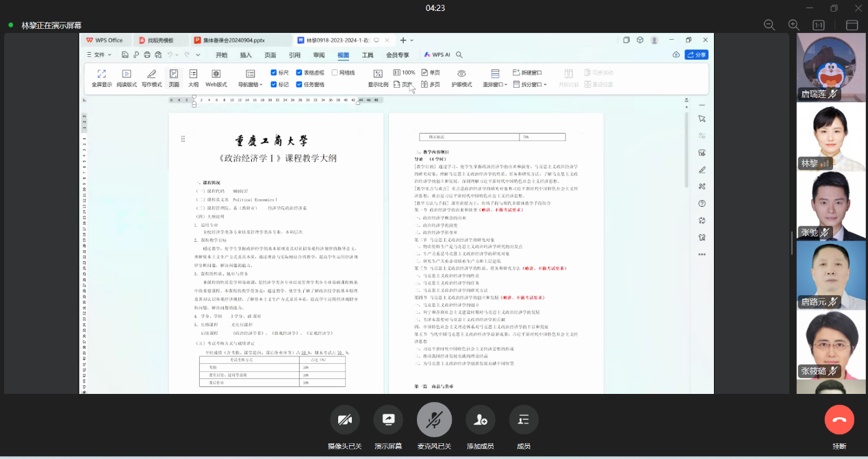Open the 大纲 outline view
Image resolution: width=868 pixels, height=459 pixels.
tap(193, 74)
